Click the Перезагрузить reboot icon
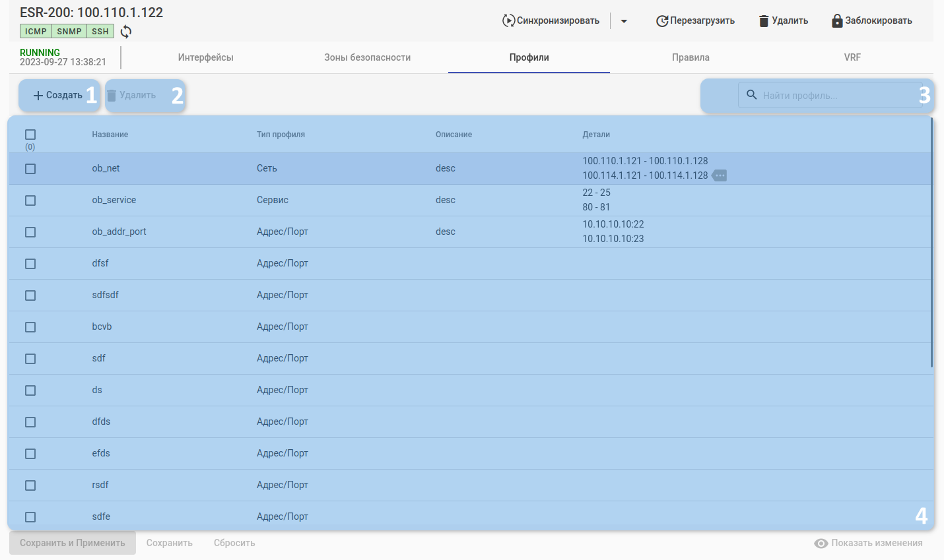The image size is (944, 560). point(661,21)
